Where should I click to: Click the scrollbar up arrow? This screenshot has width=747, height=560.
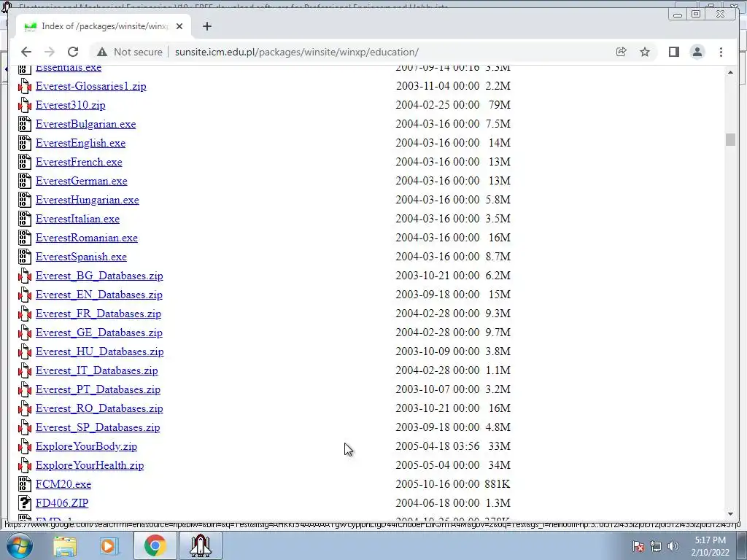click(730, 72)
